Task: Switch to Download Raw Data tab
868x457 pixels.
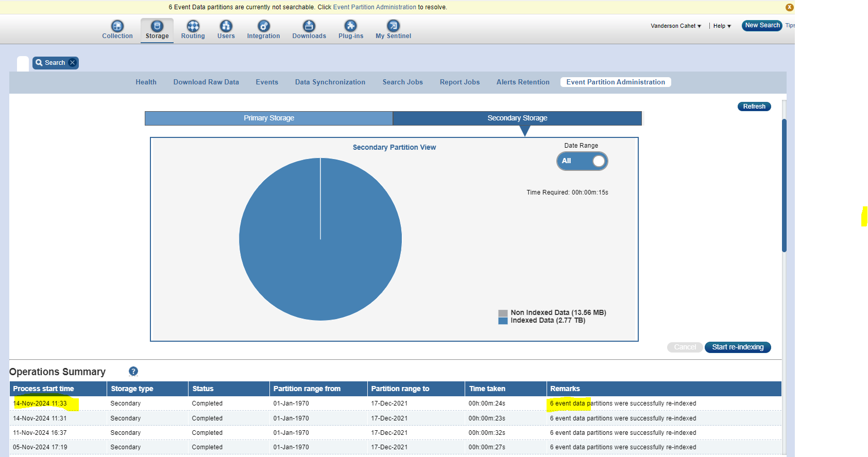Action: pos(206,82)
